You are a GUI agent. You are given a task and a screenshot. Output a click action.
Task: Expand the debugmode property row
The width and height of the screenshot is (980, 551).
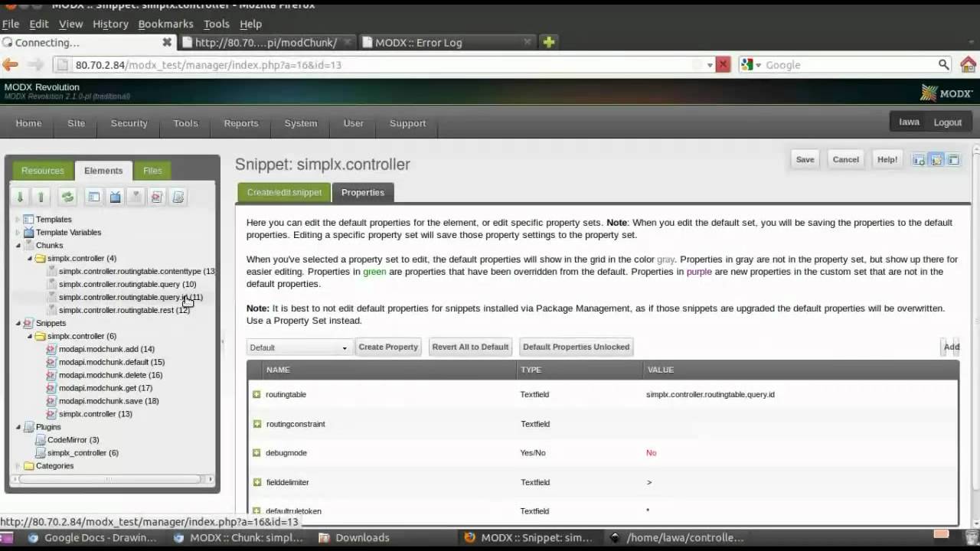[x=256, y=452]
